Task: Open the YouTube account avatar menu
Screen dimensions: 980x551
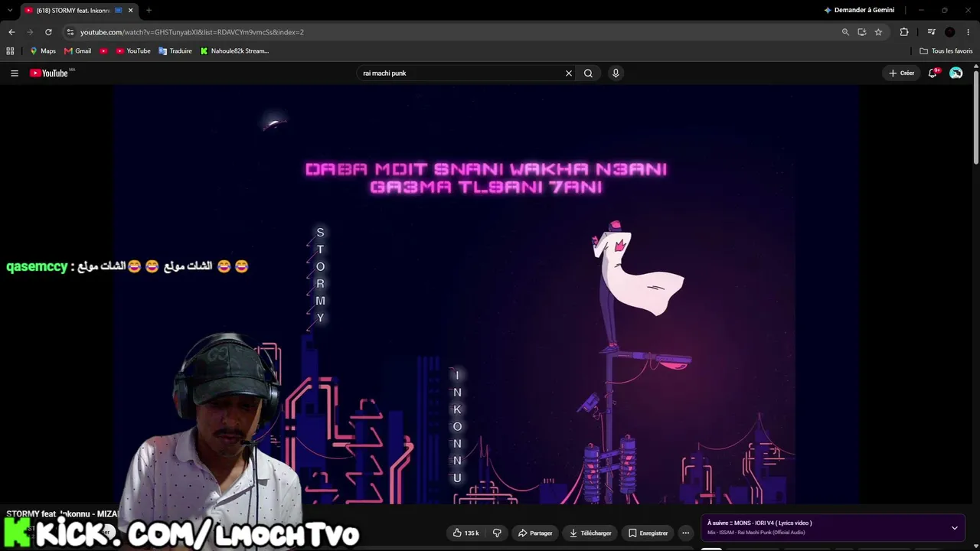Action: coord(956,73)
